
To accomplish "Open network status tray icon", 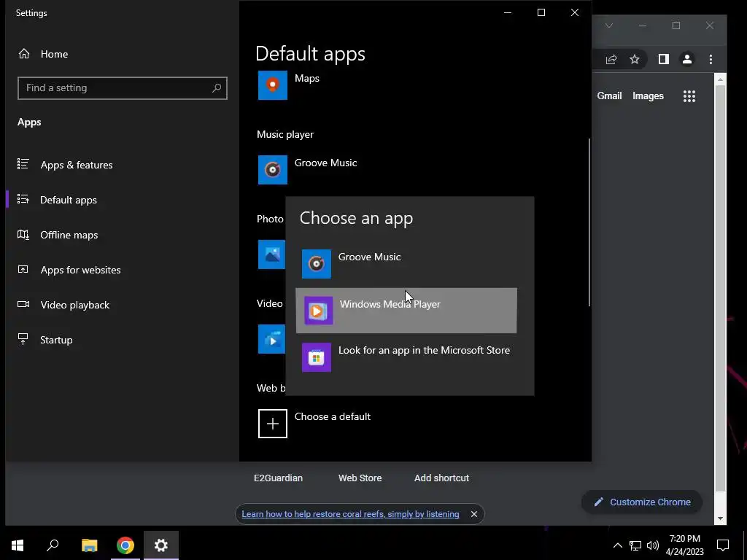I will tap(635, 545).
